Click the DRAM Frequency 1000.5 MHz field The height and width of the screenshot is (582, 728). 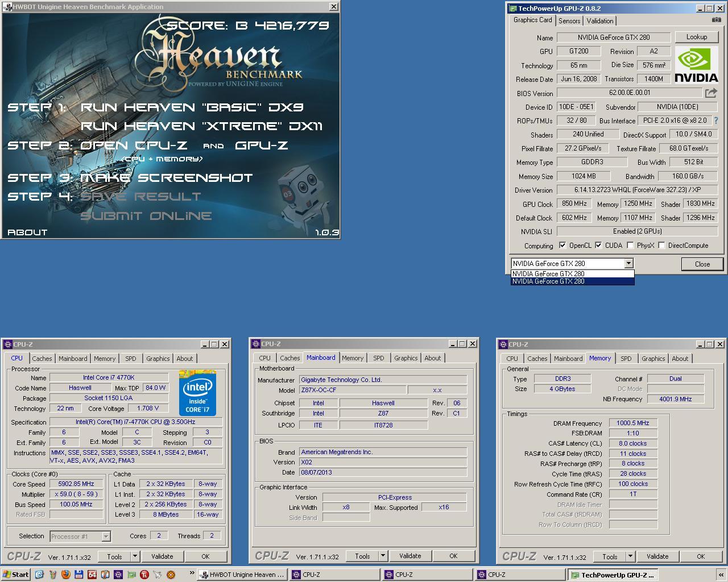[633, 423]
